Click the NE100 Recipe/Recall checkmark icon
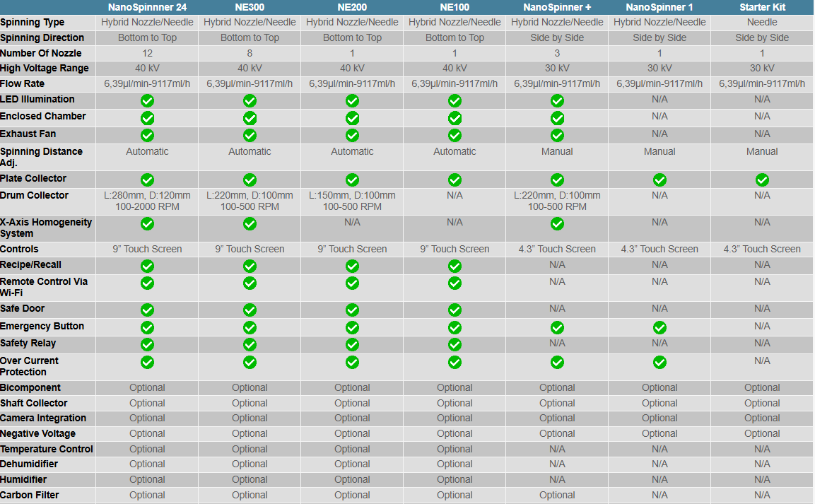815x504 pixels. 455,266
